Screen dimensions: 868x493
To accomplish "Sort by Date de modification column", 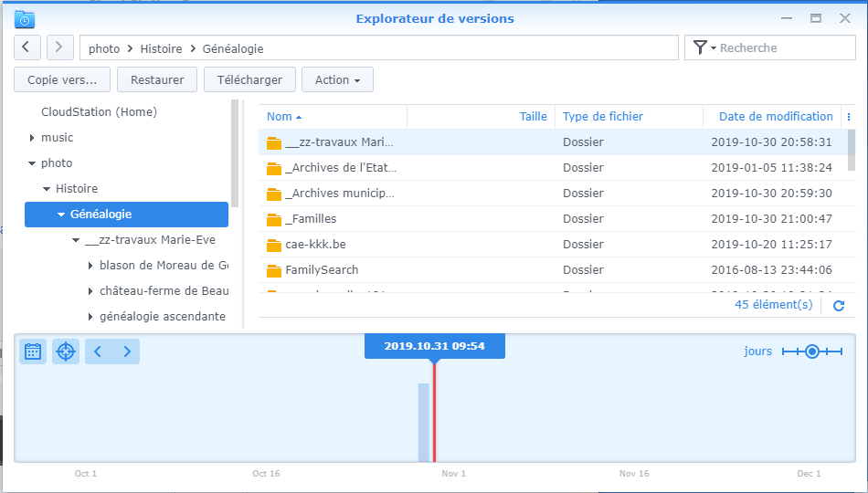I will coord(772,117).
